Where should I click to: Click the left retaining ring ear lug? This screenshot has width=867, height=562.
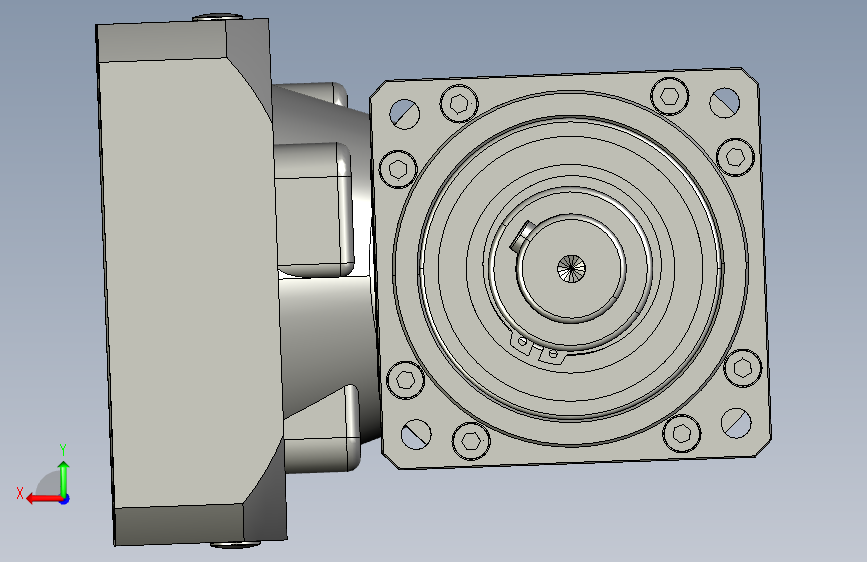(x=521, y=342)
